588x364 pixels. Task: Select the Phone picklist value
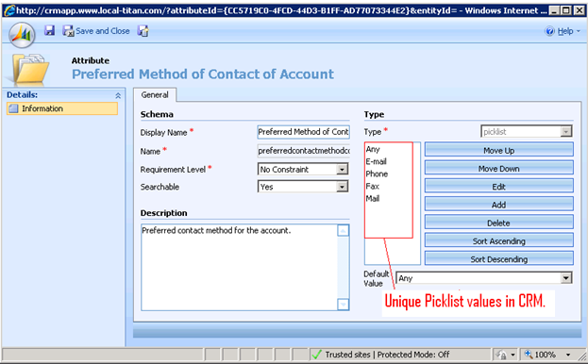coord(377,174)
